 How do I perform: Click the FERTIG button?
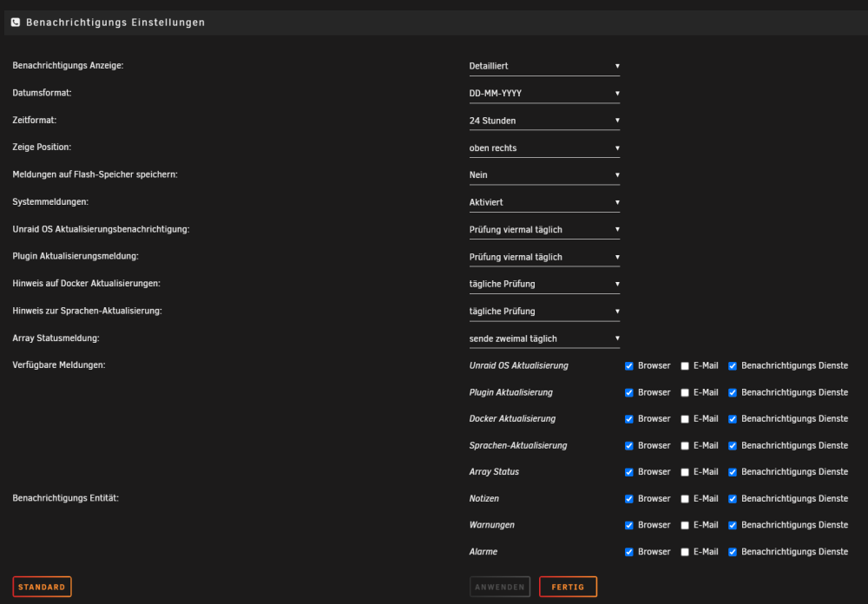(568, 587)
